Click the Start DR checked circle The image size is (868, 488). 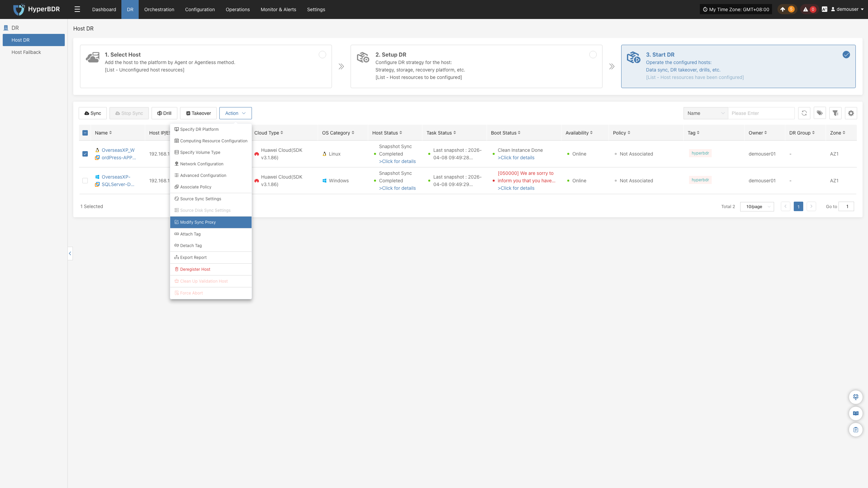coord(846,55)
